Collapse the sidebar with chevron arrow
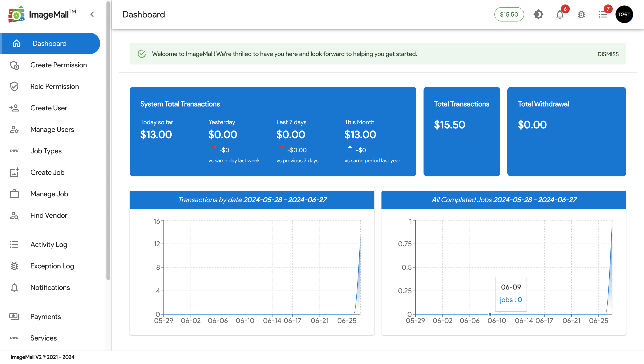The height and width of the screenshot is (364, 644). tap(92, 14)
